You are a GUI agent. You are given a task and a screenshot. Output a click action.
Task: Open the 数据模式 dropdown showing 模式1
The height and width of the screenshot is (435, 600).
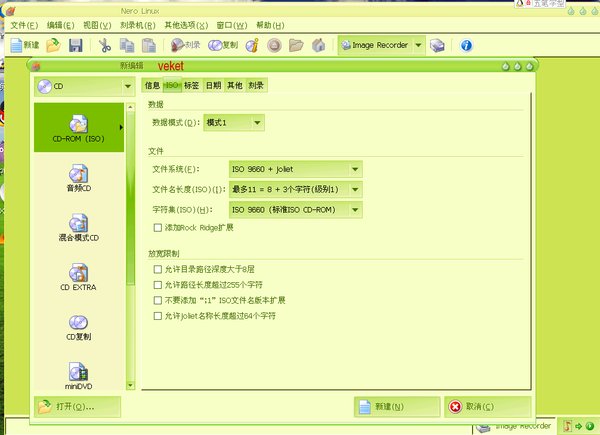pos(233,123)
